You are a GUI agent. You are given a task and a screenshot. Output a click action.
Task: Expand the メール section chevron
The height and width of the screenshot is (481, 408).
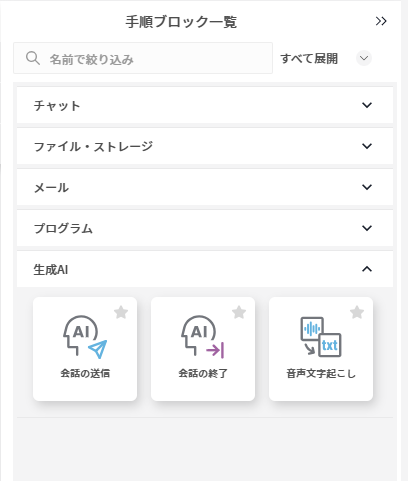click(367, 187)
